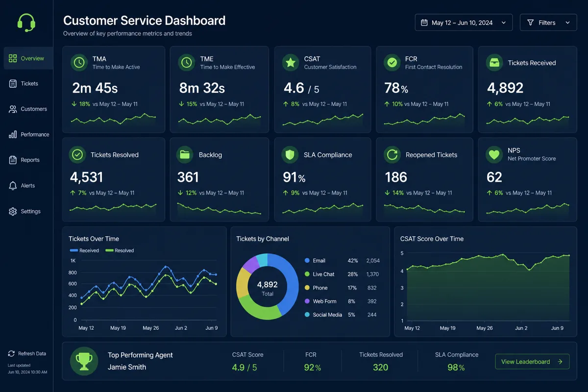Click the yellow Phone legend dot

(307, 288)
